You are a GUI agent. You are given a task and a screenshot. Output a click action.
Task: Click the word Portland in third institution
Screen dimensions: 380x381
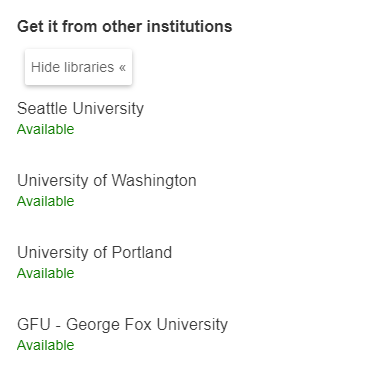click(x=142, y=253)
